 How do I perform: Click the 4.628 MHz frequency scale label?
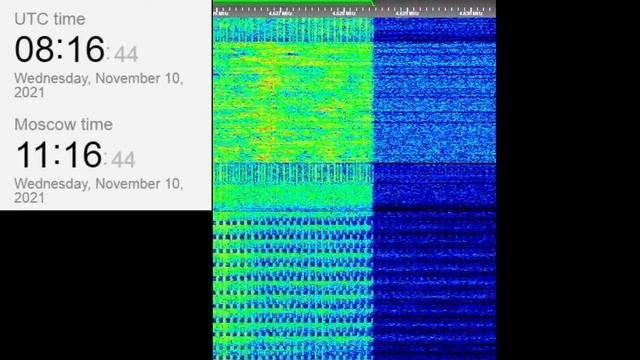[344, 13]
